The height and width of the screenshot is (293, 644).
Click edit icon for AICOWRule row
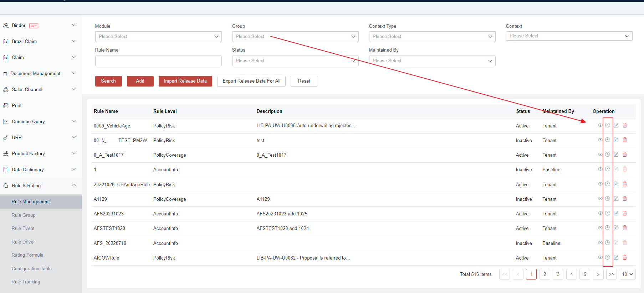[x=616, y=257]
